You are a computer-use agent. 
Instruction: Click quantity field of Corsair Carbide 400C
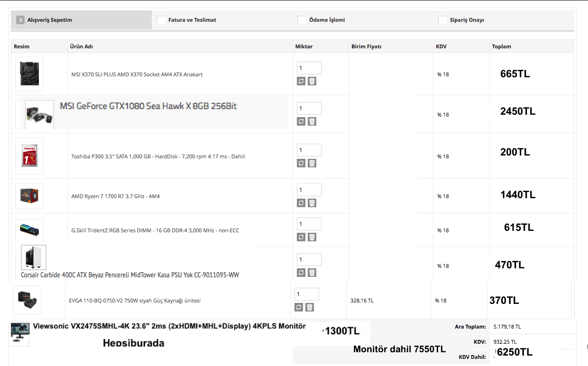[309, 259]
